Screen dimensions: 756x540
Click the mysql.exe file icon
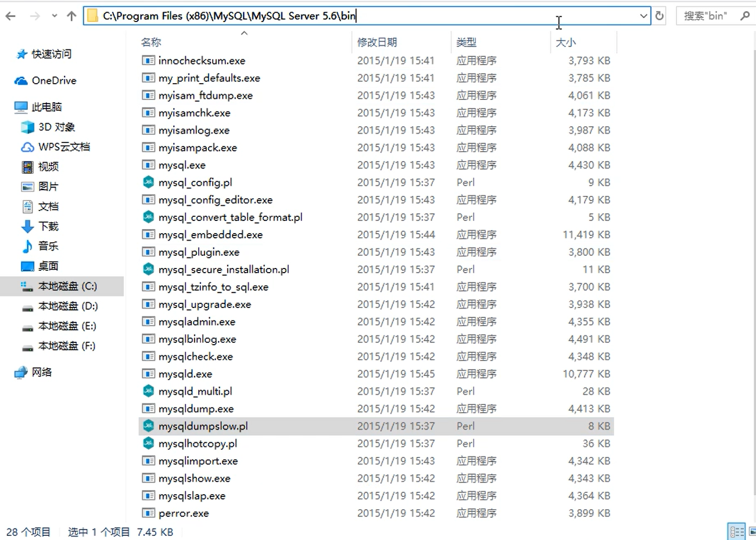tap(149, 165)
